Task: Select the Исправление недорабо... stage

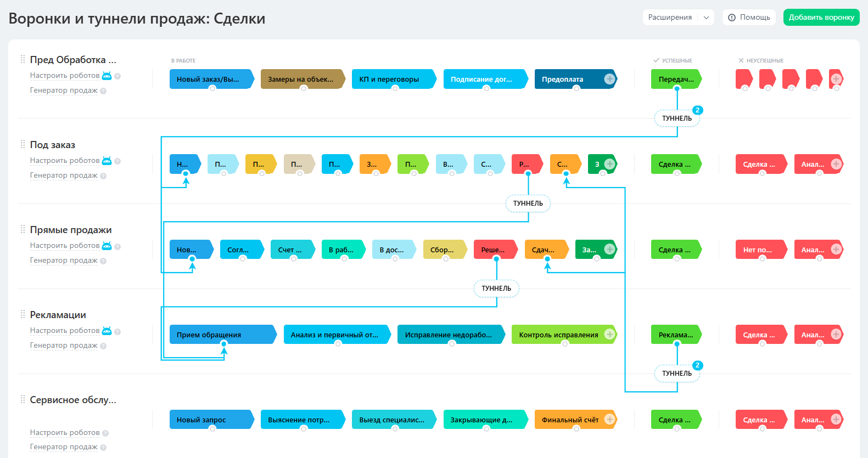Action: coord(451,335)
